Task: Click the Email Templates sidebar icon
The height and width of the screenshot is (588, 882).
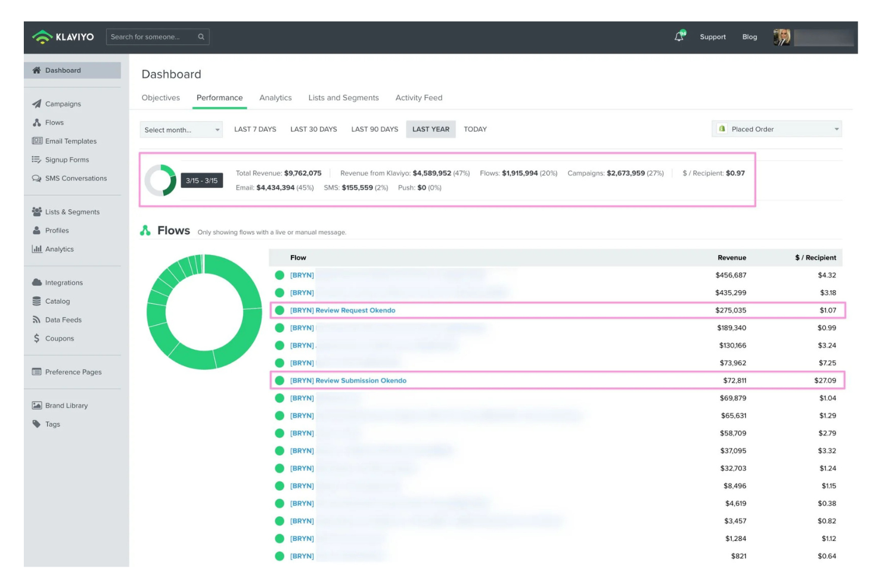Action: click(37, 141)
